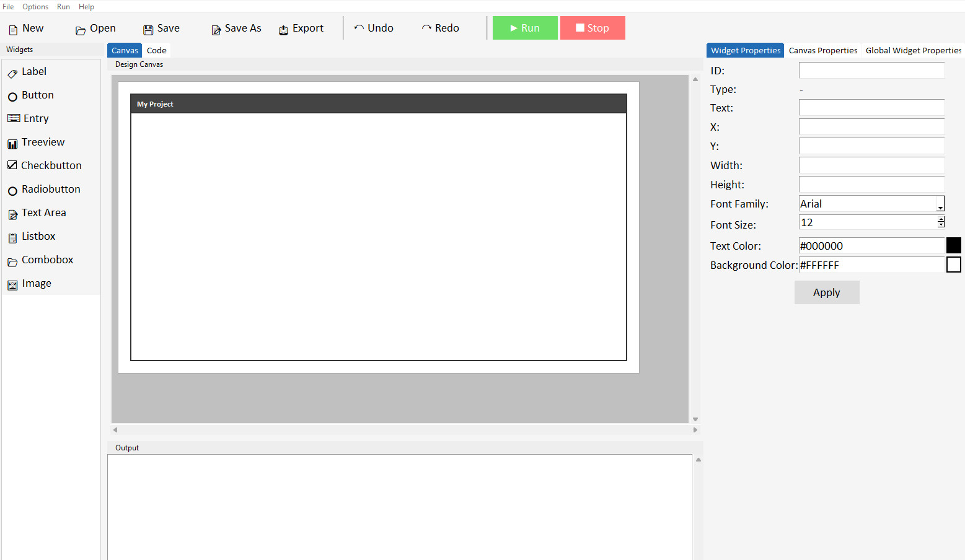Choose the Image widget from the sidebar
This screenshot has height=560, width=965.
pos(36,283)
